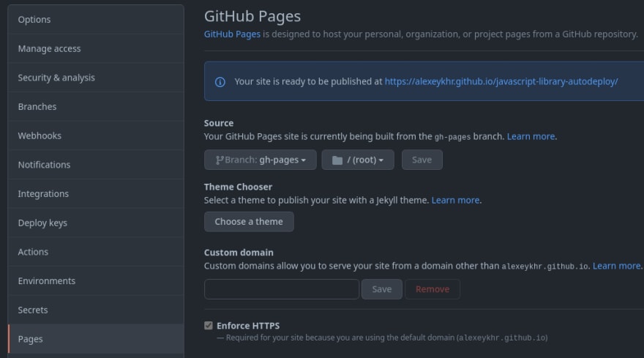Click the git branch icon in Branch selector

(x=220, y=160)
